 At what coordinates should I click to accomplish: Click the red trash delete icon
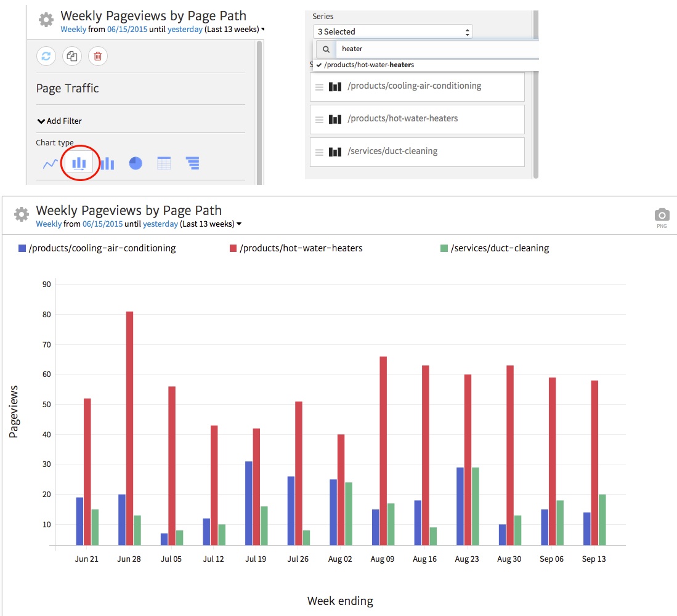[x=97, y=55]
